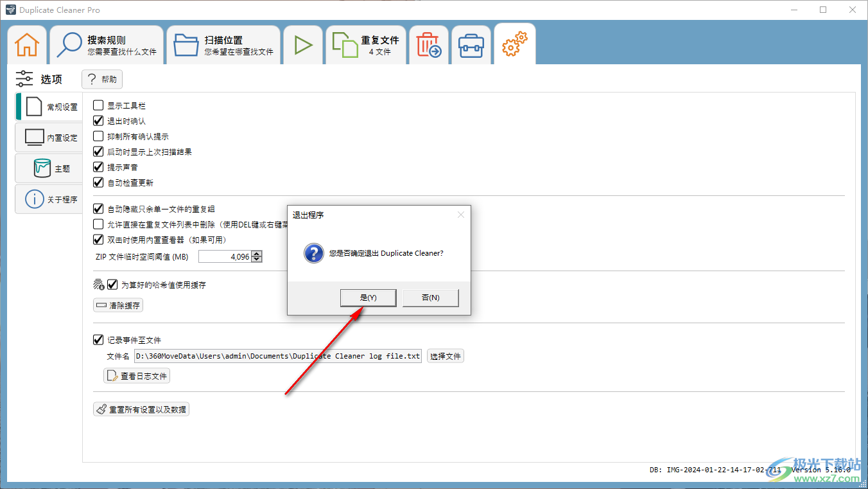Click the Start Scan play icon

303,45
